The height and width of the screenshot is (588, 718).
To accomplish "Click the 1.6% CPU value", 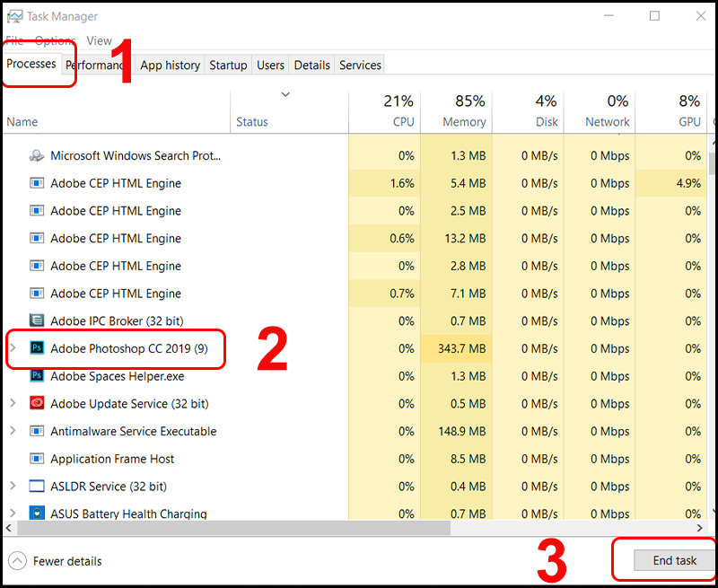I will [402, 184].
